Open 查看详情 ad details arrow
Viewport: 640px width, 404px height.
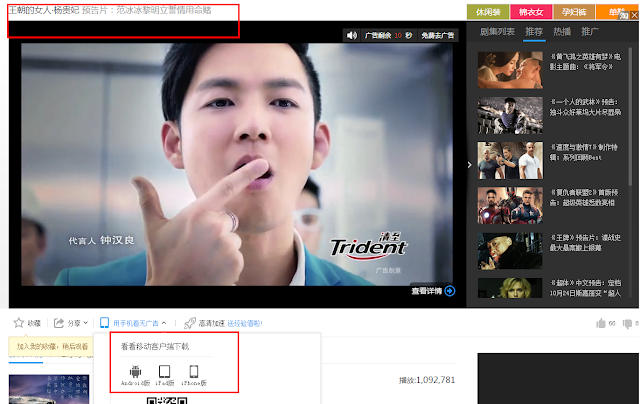tap(450, 291)
